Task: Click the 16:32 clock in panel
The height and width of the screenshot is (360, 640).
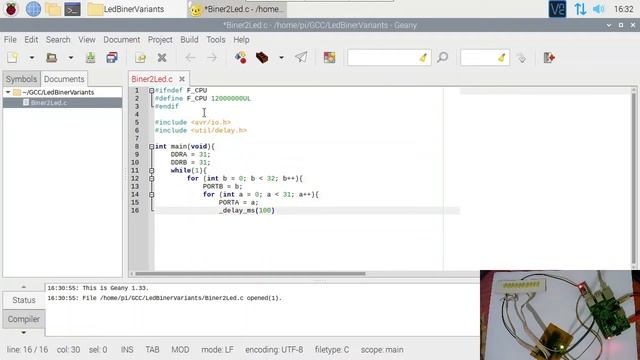Action: click(x=624, y=9)
